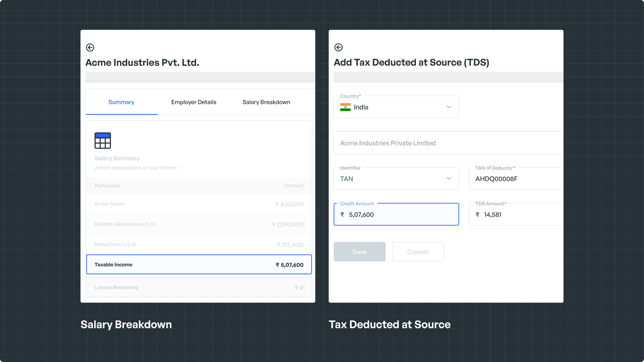Viewport: 644px width, 362px height.
Task: Click the ₹ 0 losses amount
Action: coord(299,288)
